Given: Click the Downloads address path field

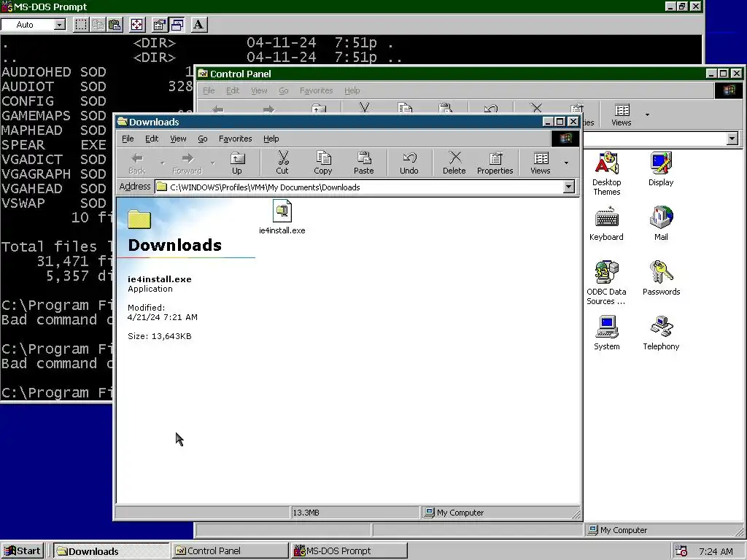Looking at the screenshot, I should [x=360, y=187].
